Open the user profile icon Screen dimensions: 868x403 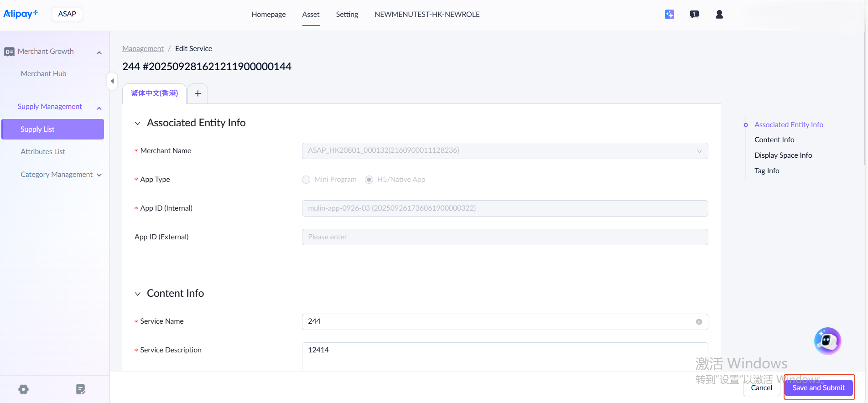click(x=719, y=15)
